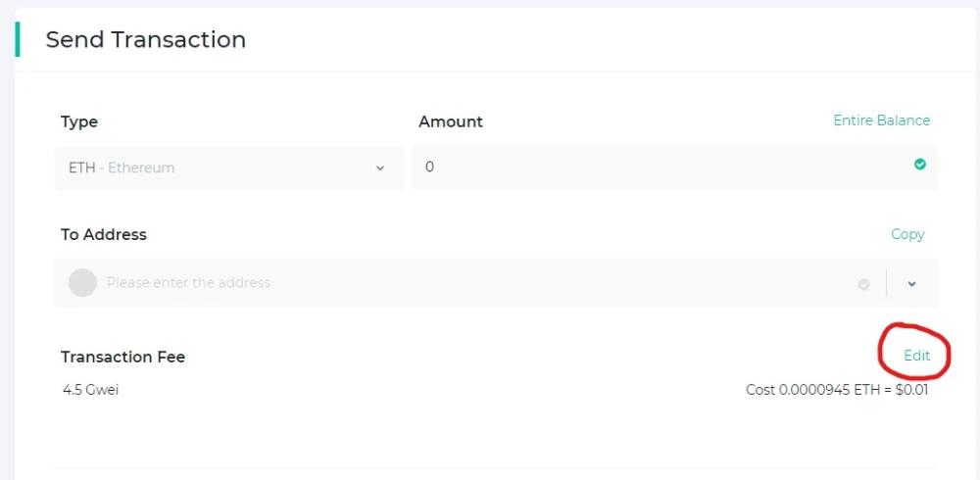Click the Send Transaction heading
Viewport: 980px width, 480px height.
146,39
